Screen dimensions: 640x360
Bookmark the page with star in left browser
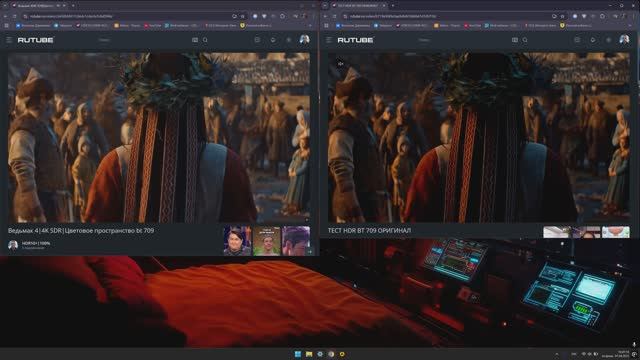[242, 16]
